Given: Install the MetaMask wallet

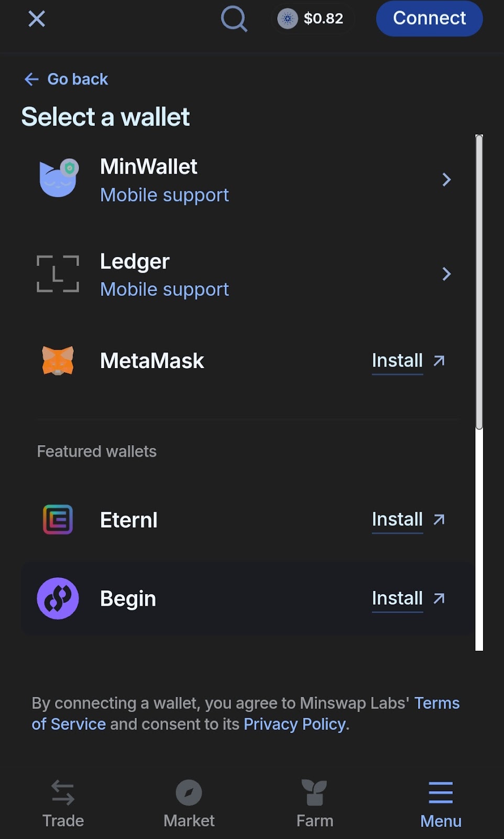Looking at the screenshot, I should (408, 361).
